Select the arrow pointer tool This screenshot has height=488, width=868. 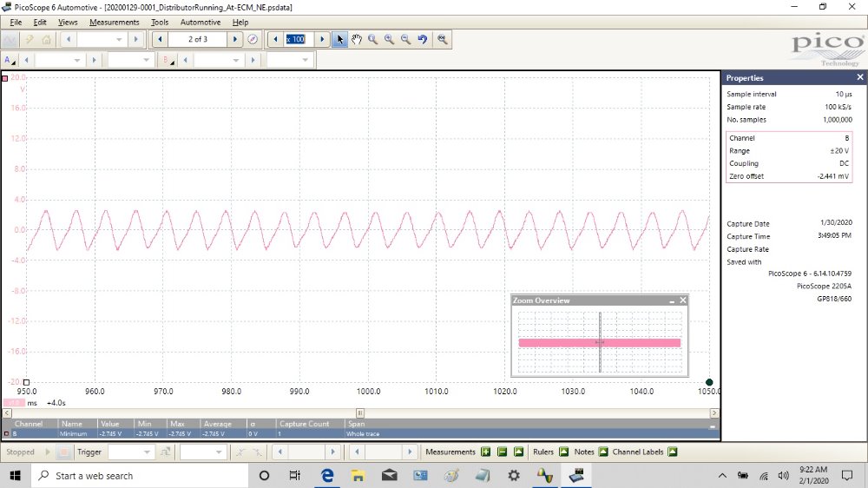coord(340,39)
